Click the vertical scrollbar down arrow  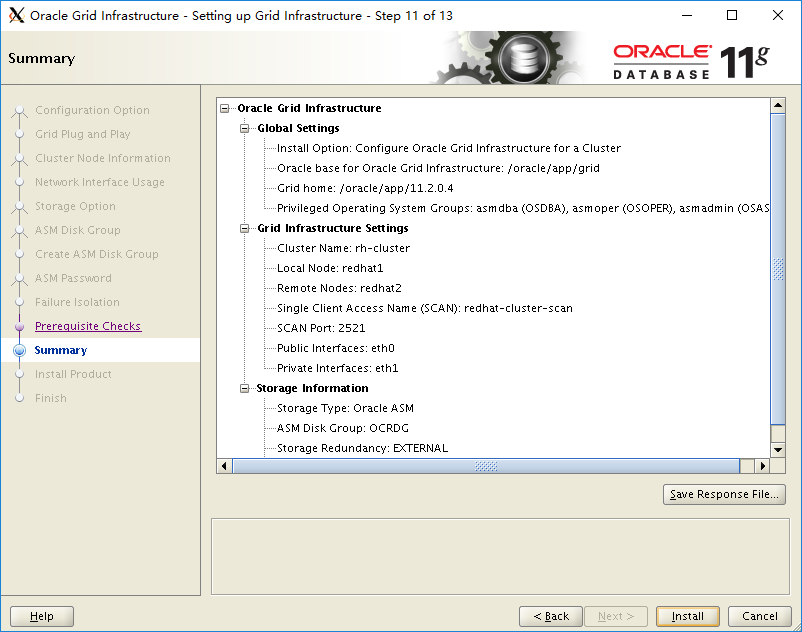[x=778, y=450]
